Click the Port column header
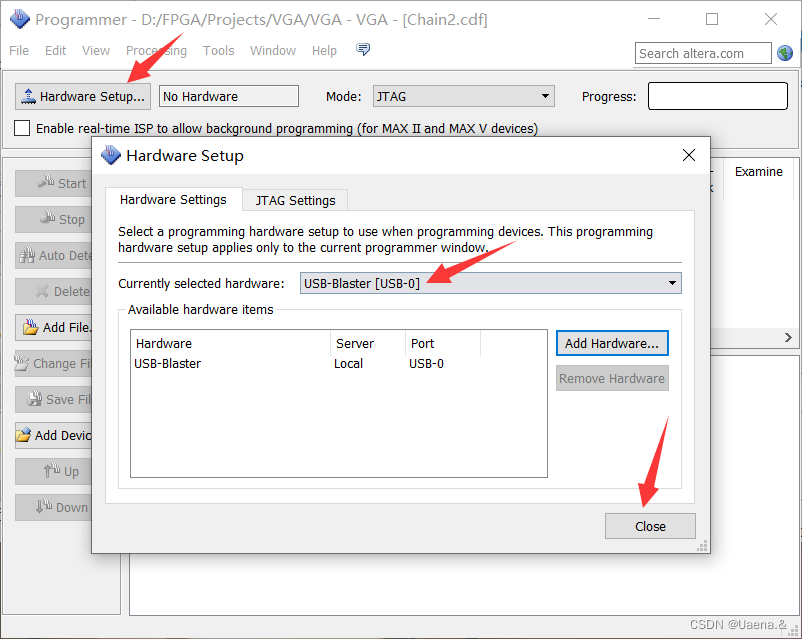Image resolution: width=802 pixels, height=639 pixels. [443, 343]
